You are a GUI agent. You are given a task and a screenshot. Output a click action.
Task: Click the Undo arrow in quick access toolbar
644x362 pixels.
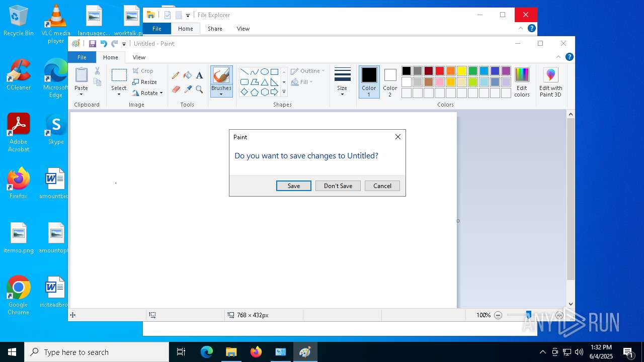click(104, 44)
